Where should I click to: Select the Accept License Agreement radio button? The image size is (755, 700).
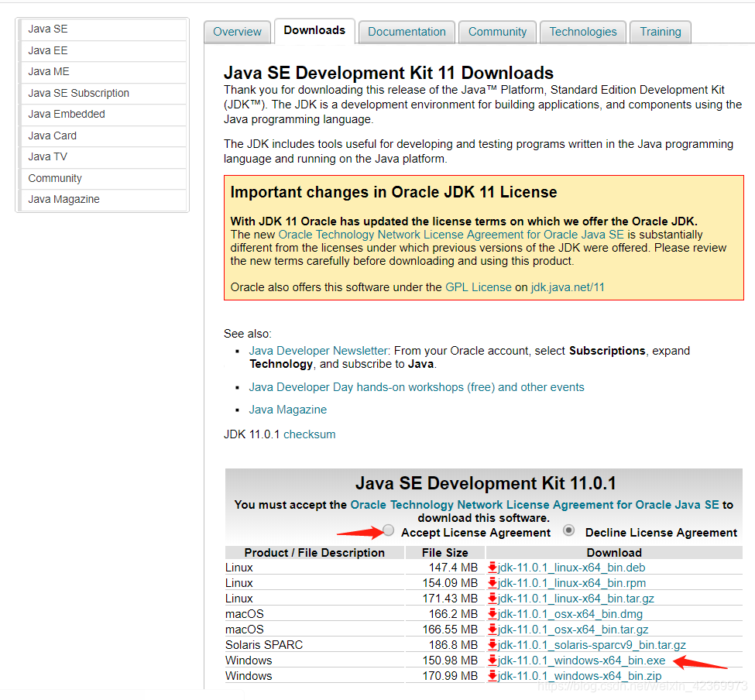[388, 530]
